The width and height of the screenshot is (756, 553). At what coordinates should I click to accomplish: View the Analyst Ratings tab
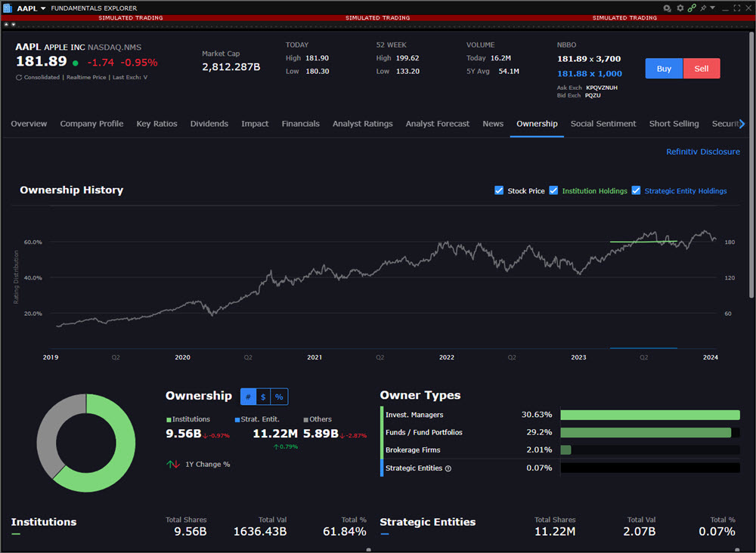363,124
